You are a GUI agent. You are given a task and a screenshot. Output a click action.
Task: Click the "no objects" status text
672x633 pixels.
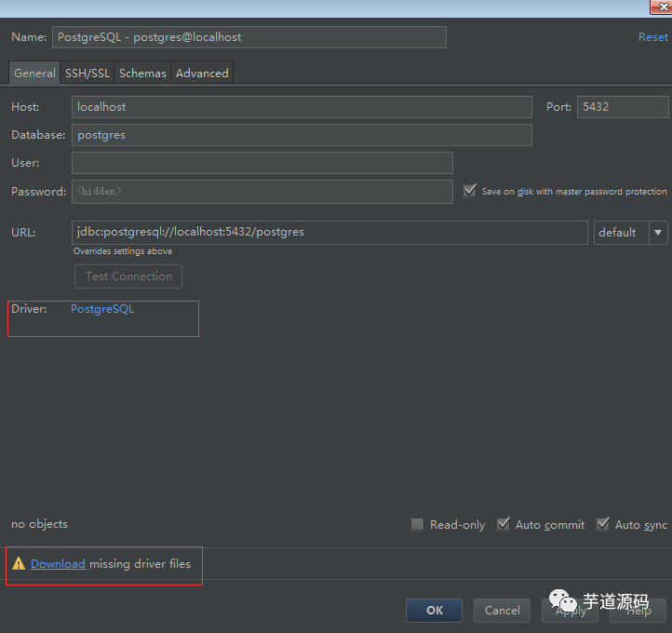click(x=39, y=524)
